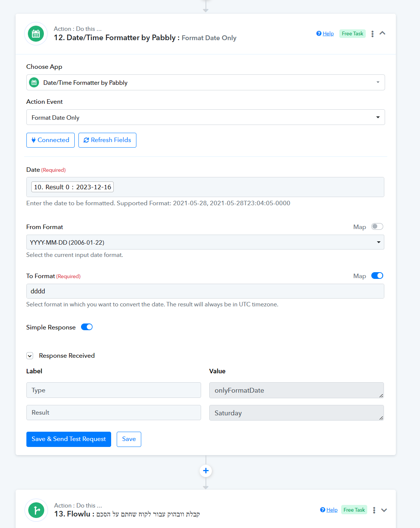Click the Free Task badge in step 13
Screen dimensions: 420x528
pyautogui.click(x=354, y=510)
